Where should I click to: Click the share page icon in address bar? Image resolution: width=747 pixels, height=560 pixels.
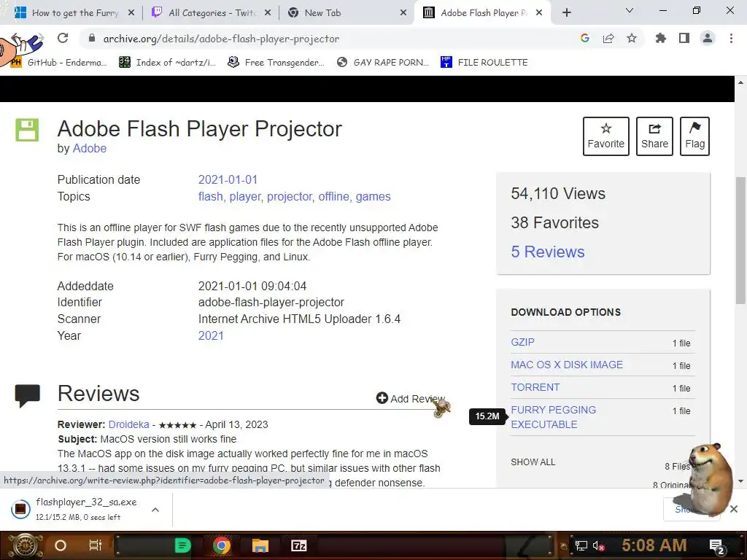pos(608,38)
